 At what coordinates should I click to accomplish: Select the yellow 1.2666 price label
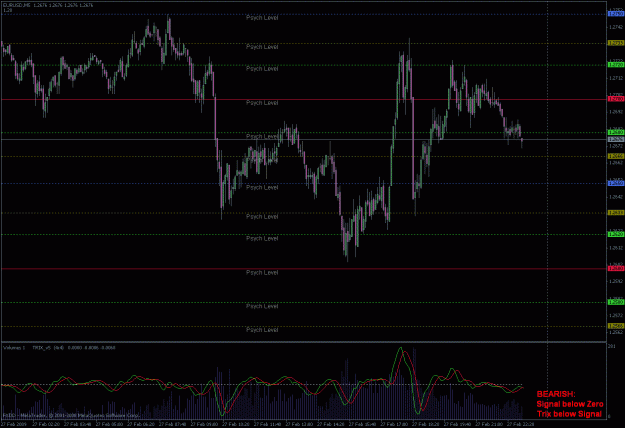point(616,156)
